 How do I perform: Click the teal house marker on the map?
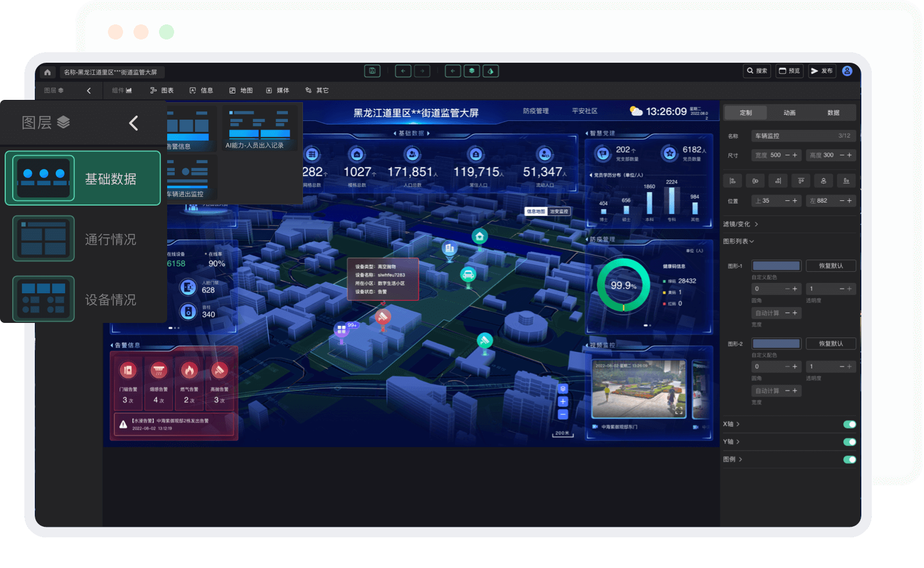479,236
